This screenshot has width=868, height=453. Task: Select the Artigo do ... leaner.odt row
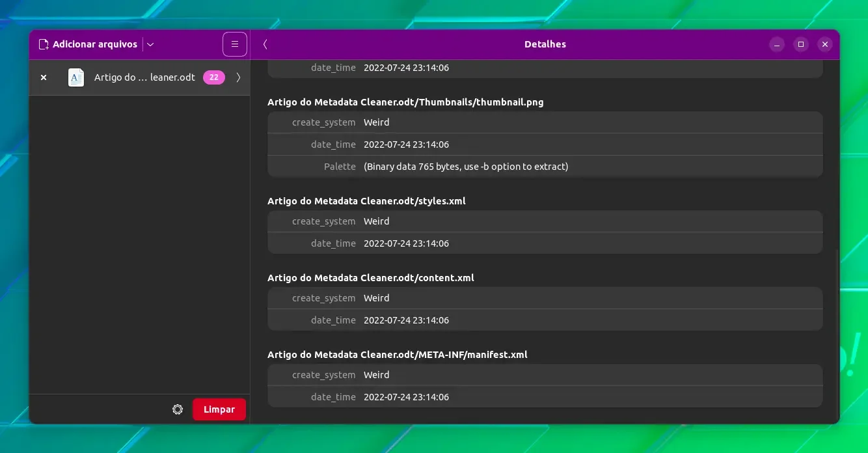pos(140,77)
